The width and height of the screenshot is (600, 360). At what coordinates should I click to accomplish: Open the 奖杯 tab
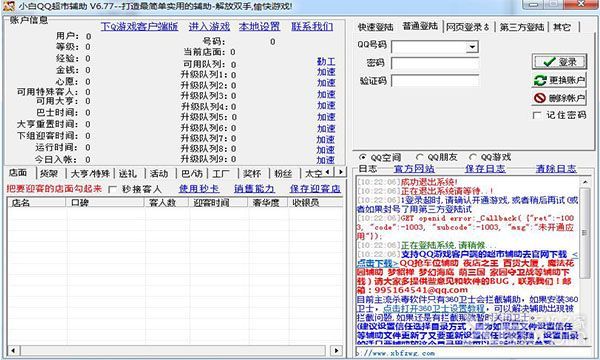pos(252,174)
